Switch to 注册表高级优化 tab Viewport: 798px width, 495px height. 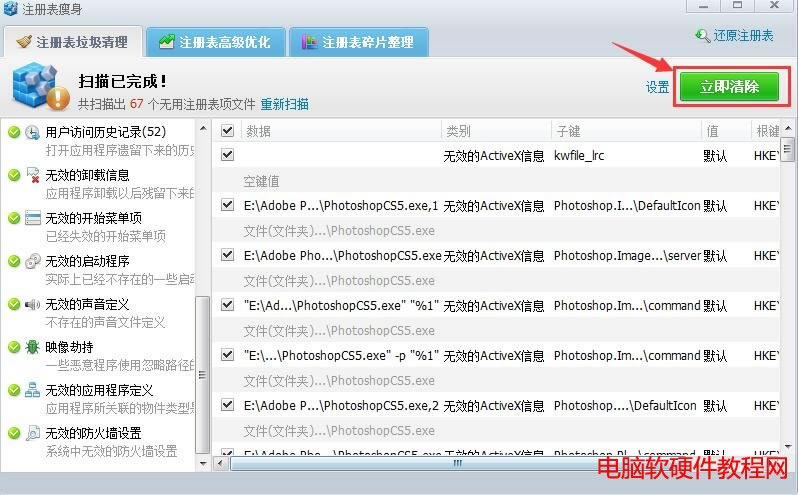[x=215, y=42]
